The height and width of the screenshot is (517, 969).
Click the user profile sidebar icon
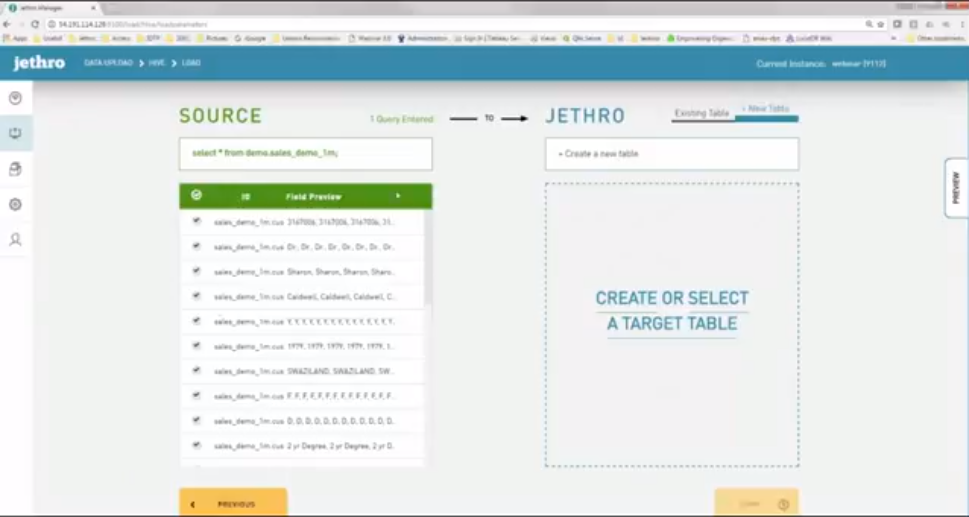pyautogui.click(x=15, y=240)
